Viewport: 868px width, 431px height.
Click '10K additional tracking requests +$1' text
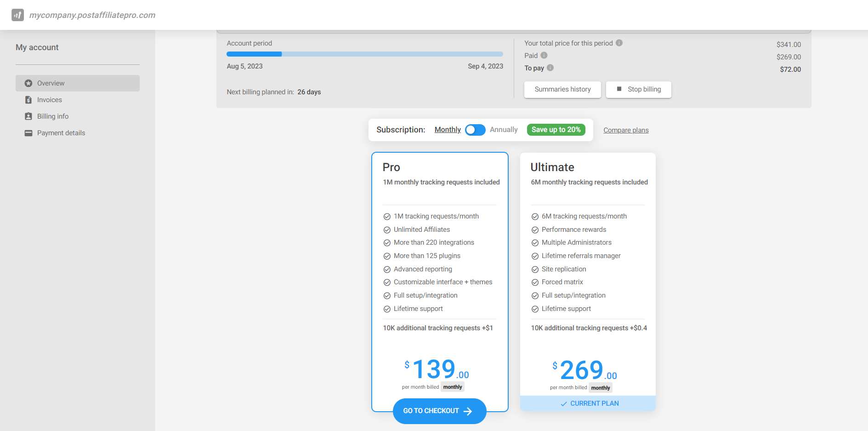[438, 328]
